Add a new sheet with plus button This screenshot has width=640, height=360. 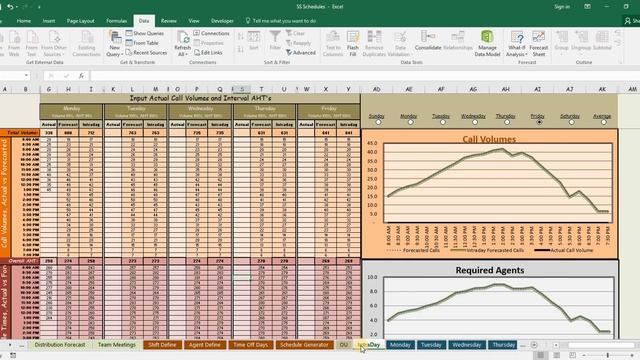click(534, 345)
